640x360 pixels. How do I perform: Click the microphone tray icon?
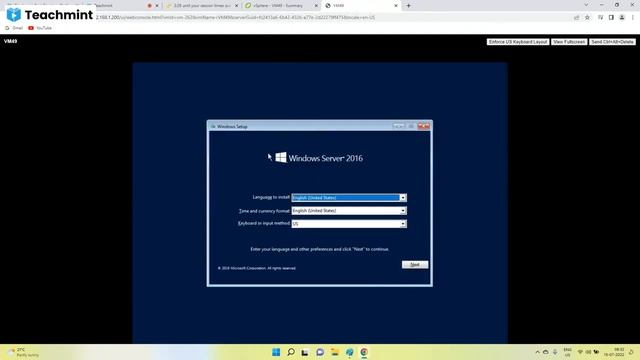tap(555, 352)
